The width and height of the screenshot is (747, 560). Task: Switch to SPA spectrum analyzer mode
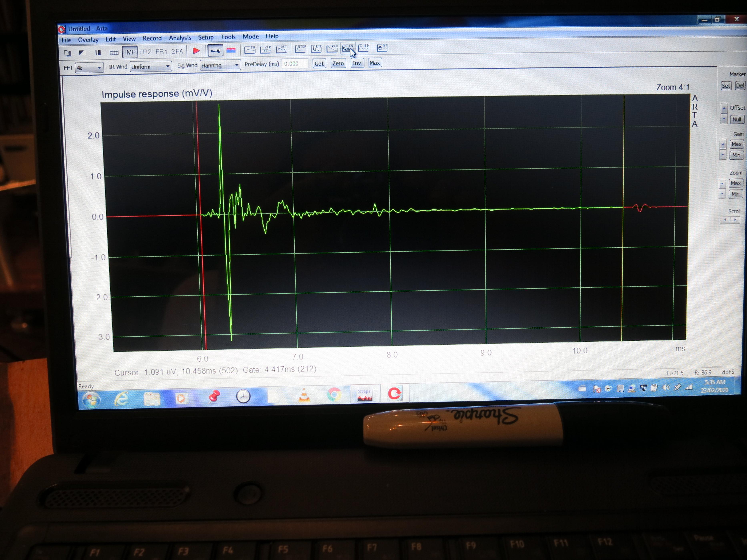coord(177,51)
